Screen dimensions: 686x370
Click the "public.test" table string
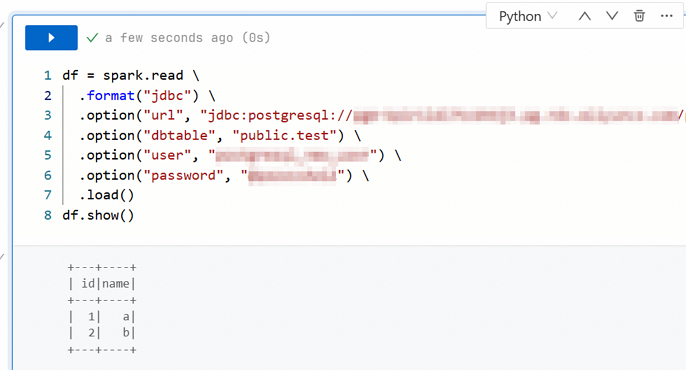284,136
